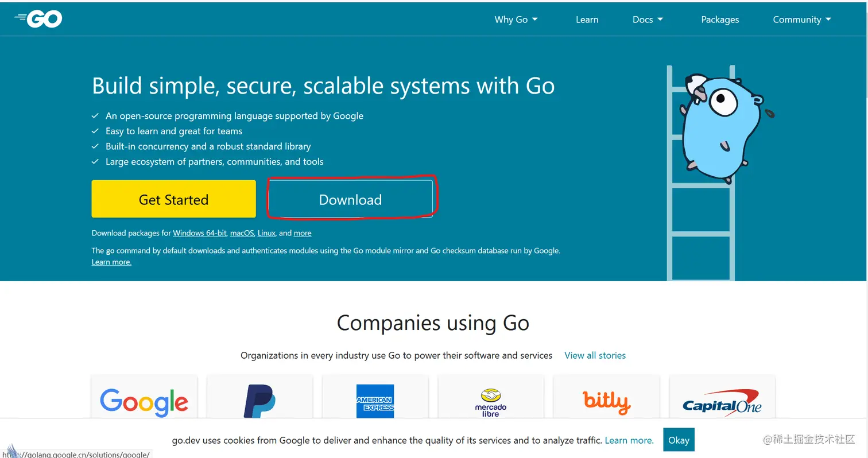
Task: Click the Go logo in the header
Action: 38,19
